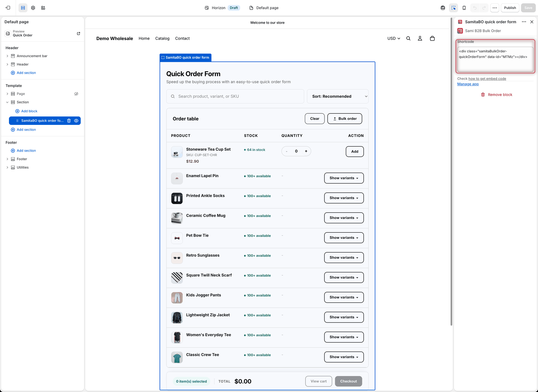Switch to mobile preview icon
The height and width of the screenshot is (392, 538).
point(464,8)
